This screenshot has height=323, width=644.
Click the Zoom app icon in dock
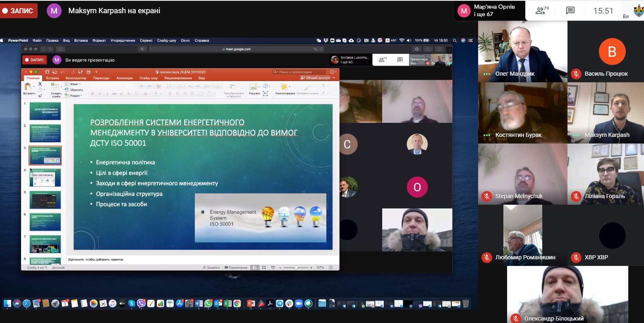tap(299, 304)
